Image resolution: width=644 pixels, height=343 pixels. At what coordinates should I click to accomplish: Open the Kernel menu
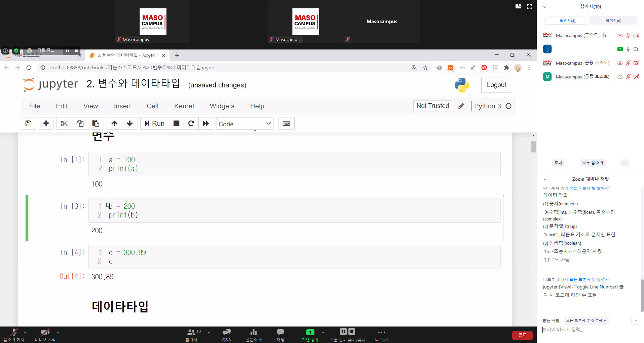pyautogui.click(x=184, y=106)
